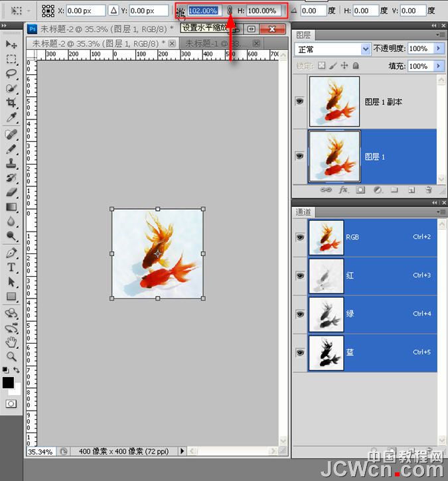
Task: Select the 通道 panel tab
Action: [304, 212]
